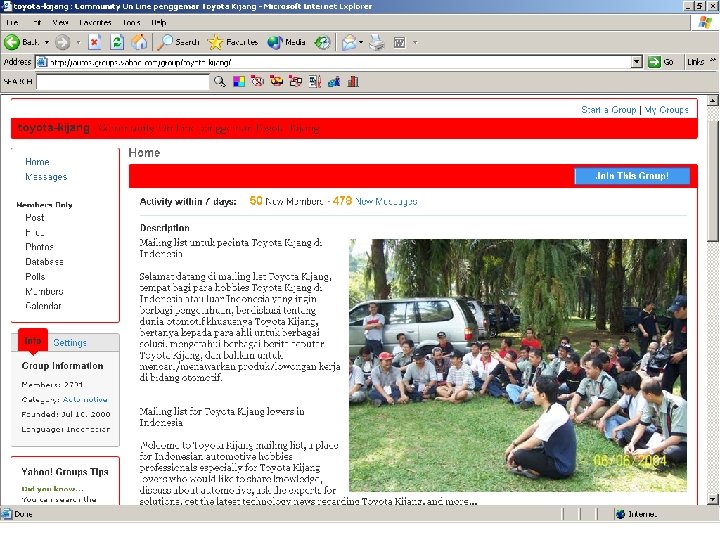Click inside the SEARCH toolbar text field

123,82
